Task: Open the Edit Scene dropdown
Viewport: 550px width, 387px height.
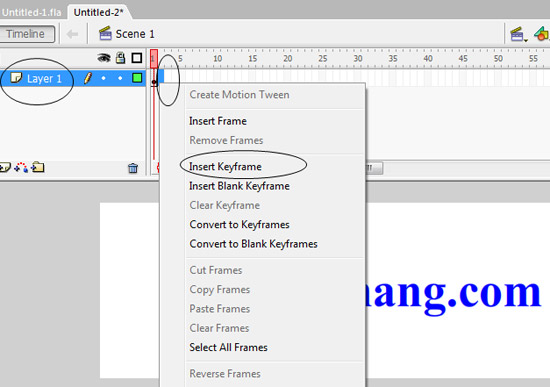Action: 518,34
